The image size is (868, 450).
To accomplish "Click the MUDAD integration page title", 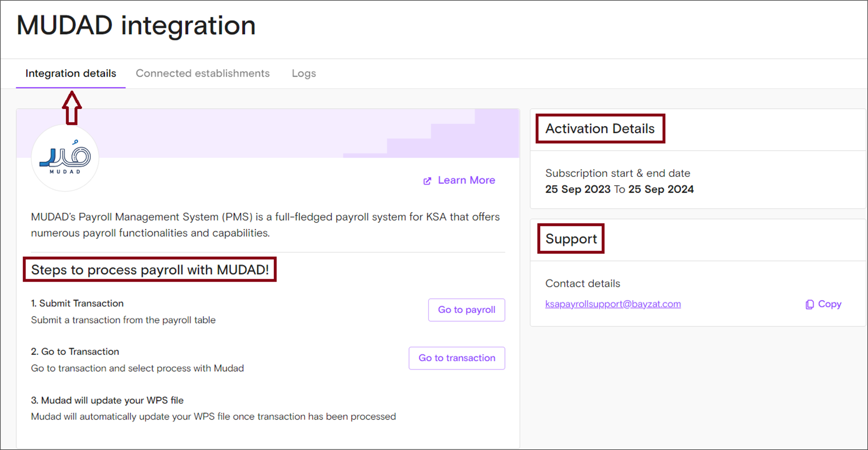I will 136,25.
